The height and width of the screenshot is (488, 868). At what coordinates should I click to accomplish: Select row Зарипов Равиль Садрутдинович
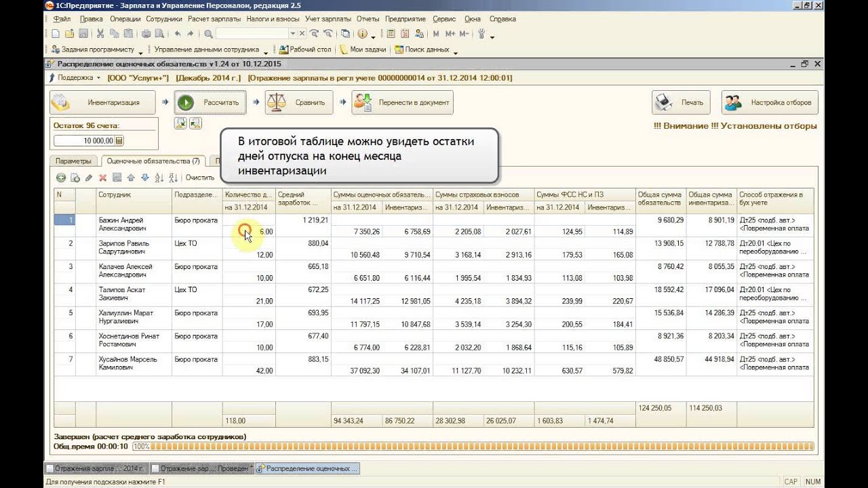click(434, 248)
